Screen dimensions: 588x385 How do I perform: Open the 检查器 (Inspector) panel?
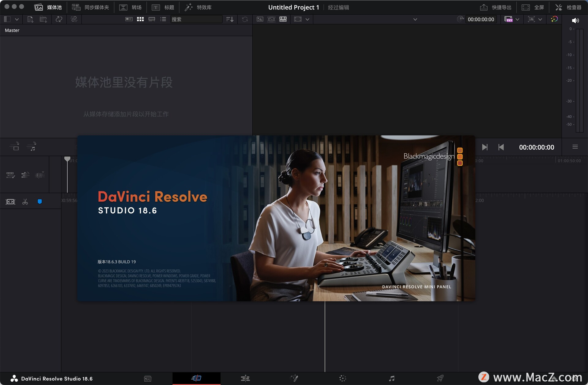568,7
